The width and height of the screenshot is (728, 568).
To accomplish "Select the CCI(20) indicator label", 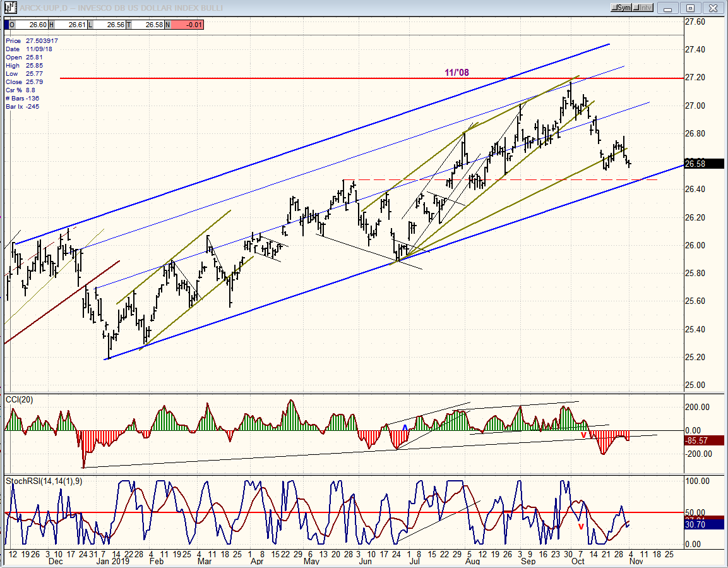I will pos(20,400).
